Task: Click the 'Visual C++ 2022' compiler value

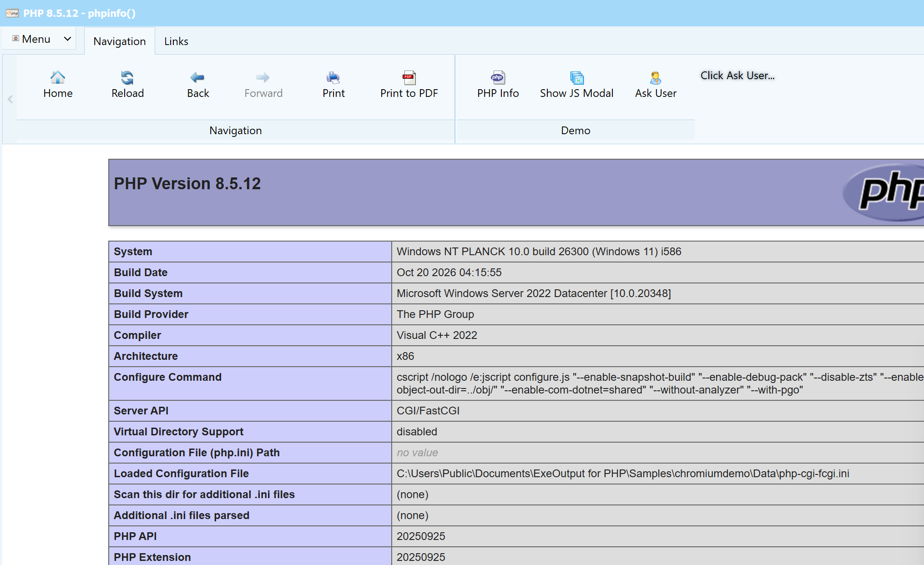Action: coord(437,335)
